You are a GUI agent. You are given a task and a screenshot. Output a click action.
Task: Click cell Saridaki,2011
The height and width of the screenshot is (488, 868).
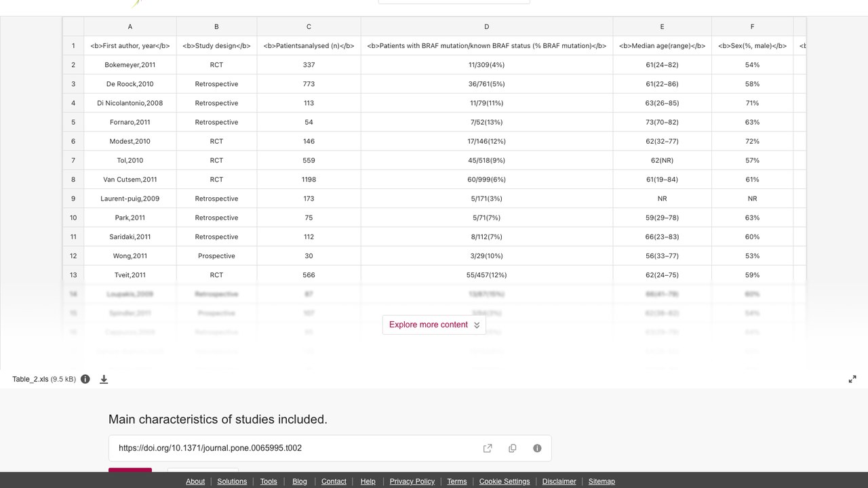coord(130,237)
